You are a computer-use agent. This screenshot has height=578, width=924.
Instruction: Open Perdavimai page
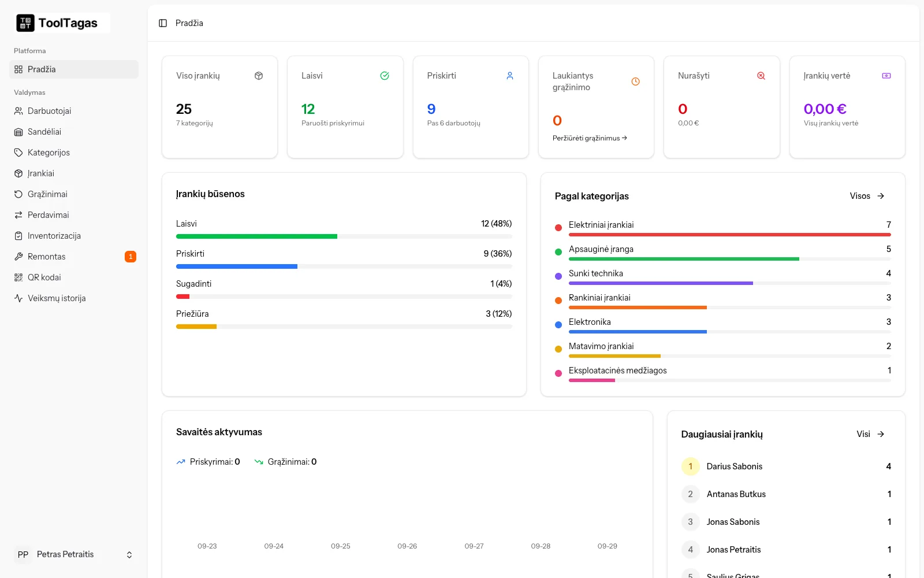[74, 215]
